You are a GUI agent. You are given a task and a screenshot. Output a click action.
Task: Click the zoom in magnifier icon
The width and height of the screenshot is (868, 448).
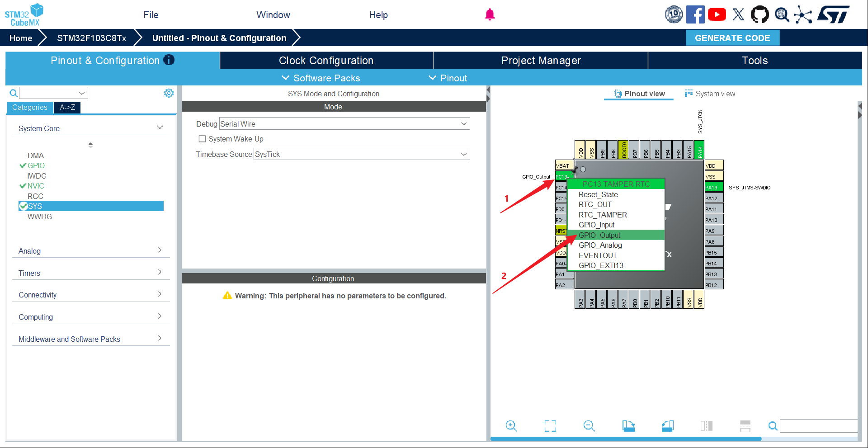pos(511,426)
